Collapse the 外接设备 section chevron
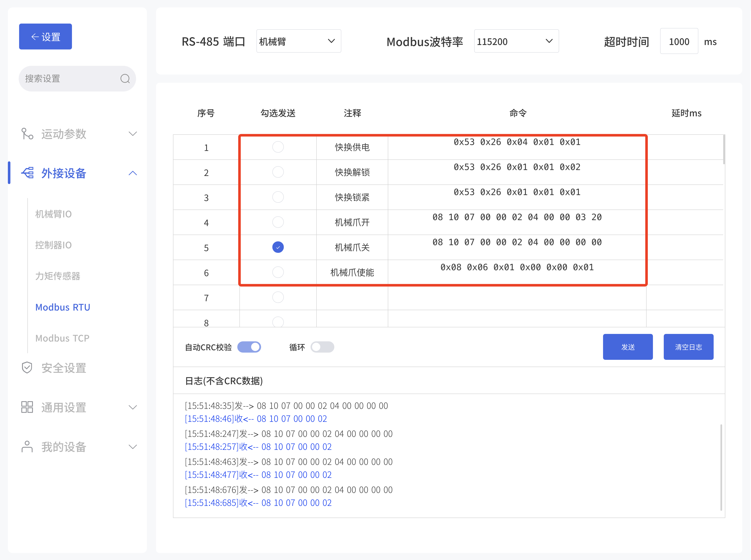 133,173
